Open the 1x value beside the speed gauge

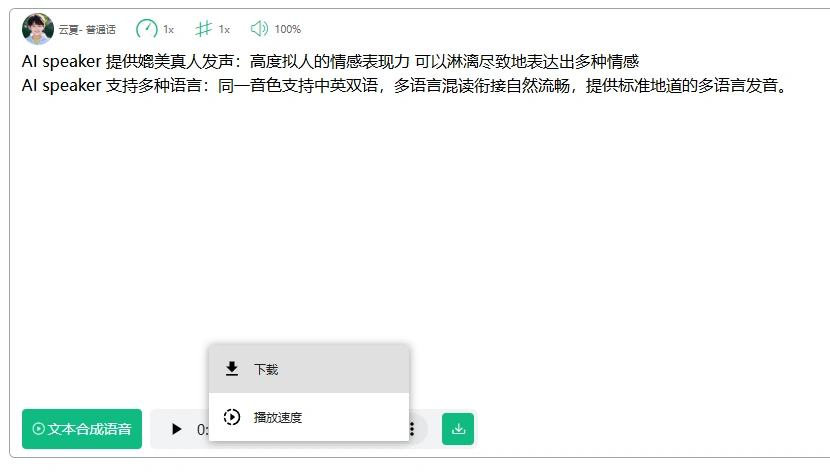point(169,30)
